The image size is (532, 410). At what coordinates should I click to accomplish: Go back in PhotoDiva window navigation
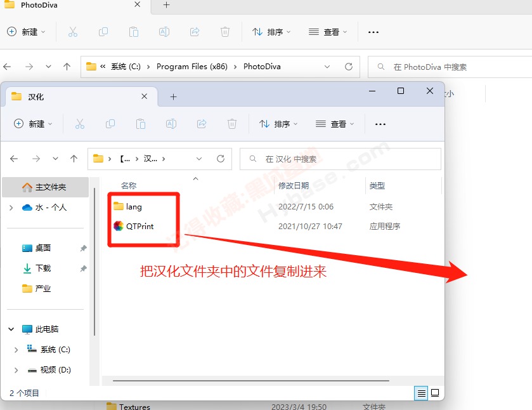click(x=7, y=67)
